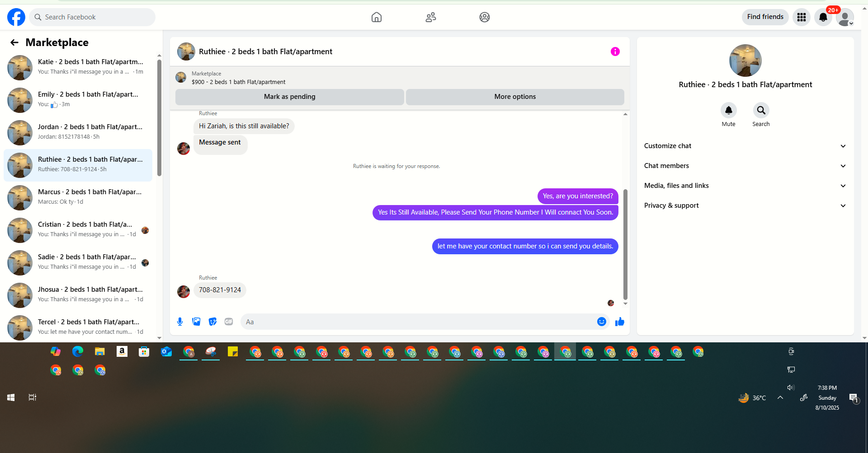This screenshot has height=453, width=868.
Task: Open Amazon app from the taskbar
Action: pos(122,351)
